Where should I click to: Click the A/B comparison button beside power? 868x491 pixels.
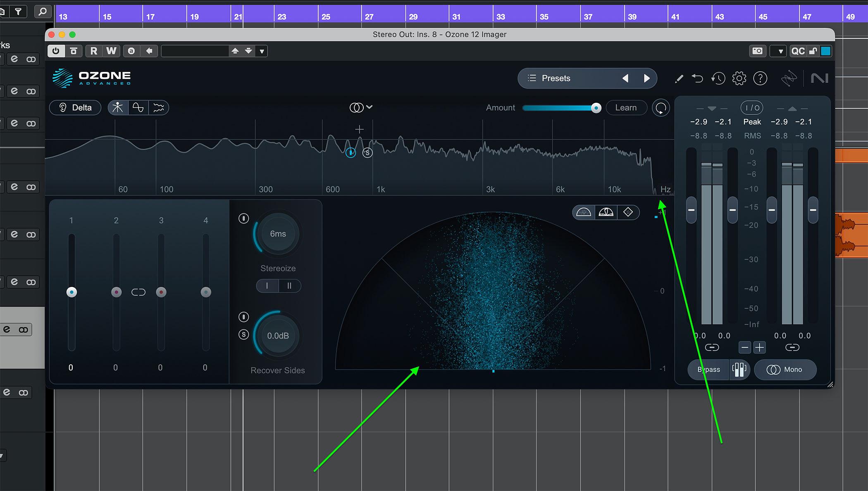click(74, 51)
